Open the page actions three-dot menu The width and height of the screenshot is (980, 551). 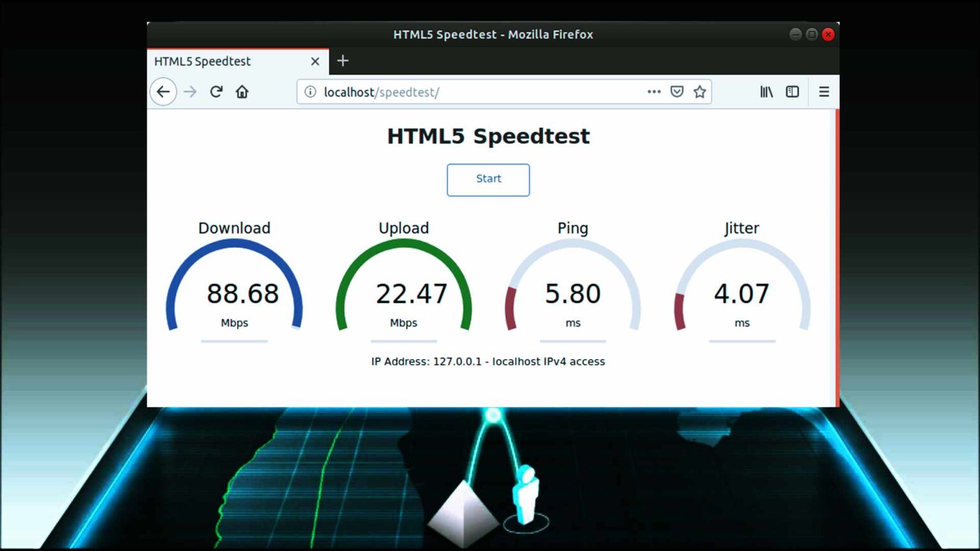pos(653,91)
